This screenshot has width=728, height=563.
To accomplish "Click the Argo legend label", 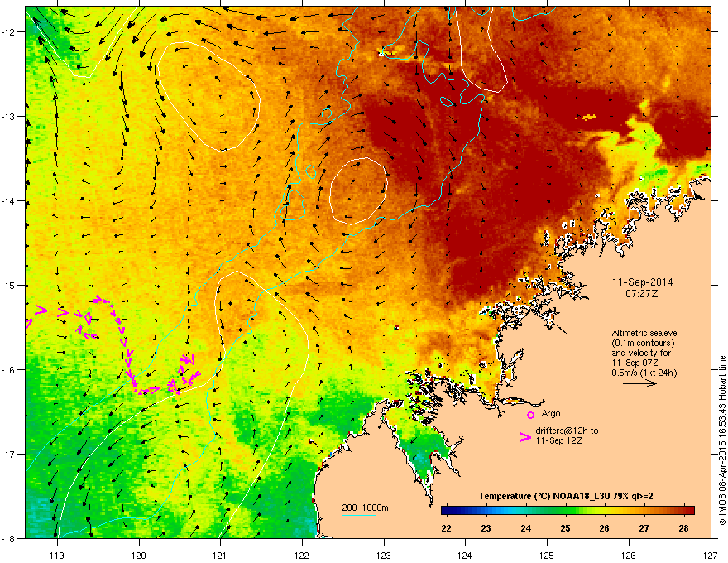I will 551,413.
